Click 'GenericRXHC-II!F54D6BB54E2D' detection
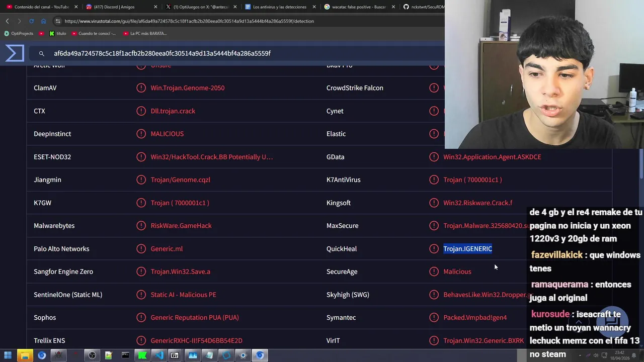 click(x=196, y=341)
